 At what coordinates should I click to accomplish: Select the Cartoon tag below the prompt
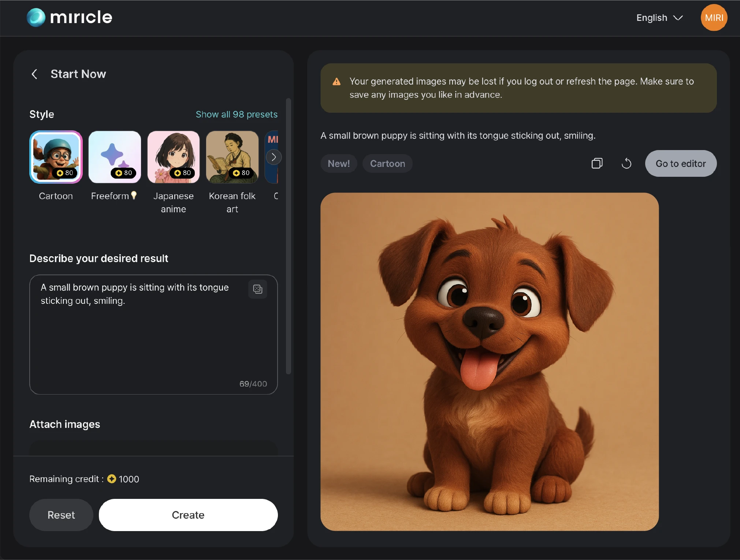[x=387, y=163]
